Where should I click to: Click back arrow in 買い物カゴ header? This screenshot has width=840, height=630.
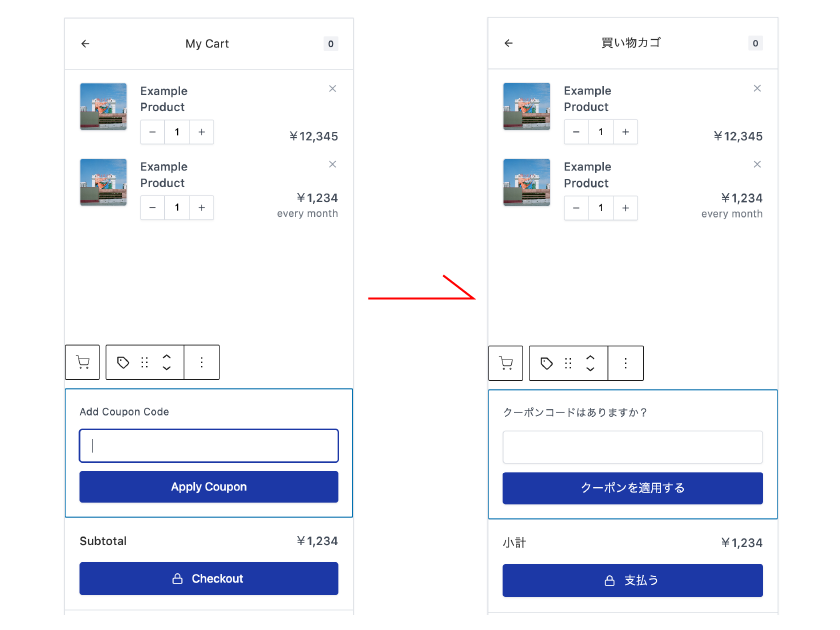click(508, 43)
